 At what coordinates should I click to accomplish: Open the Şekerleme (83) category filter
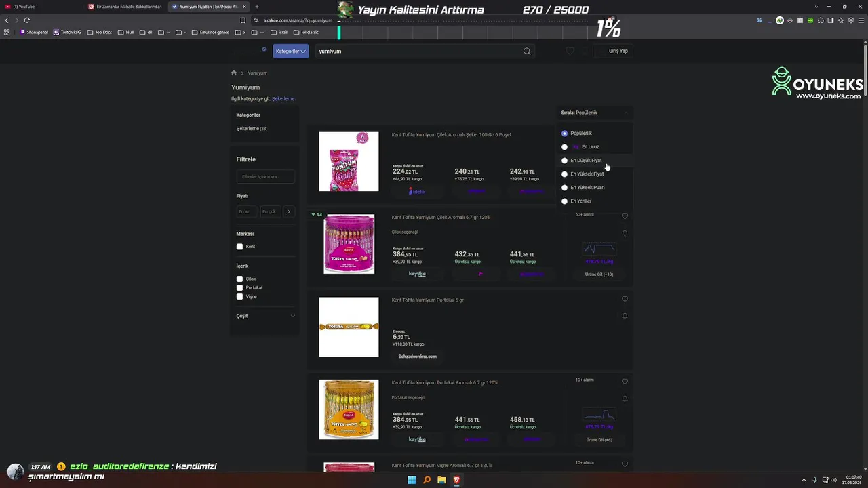click(x=252, y=129)
